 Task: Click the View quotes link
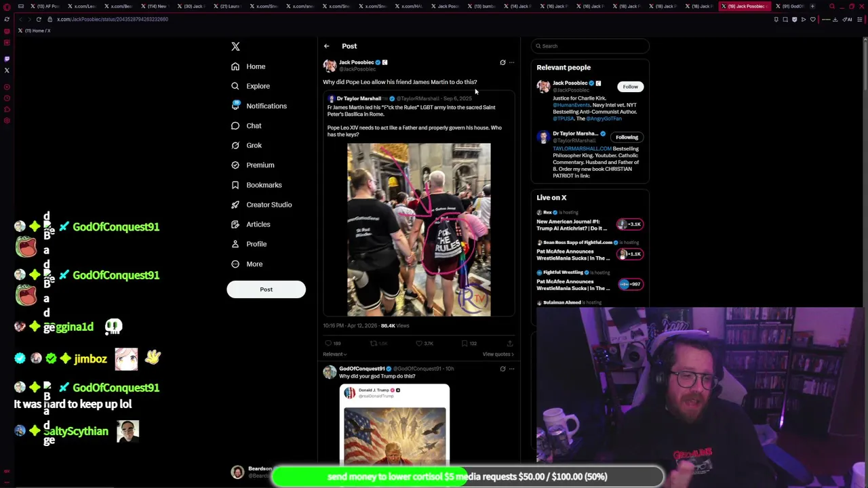point(498,354)
